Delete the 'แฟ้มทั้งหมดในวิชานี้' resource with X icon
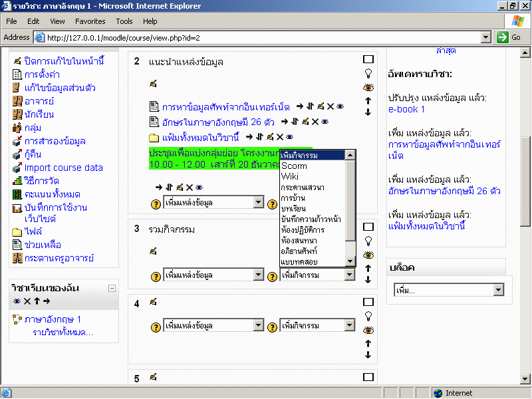This screenshot has height=399, width=532. pyautogui.click(x=279, y=137)
